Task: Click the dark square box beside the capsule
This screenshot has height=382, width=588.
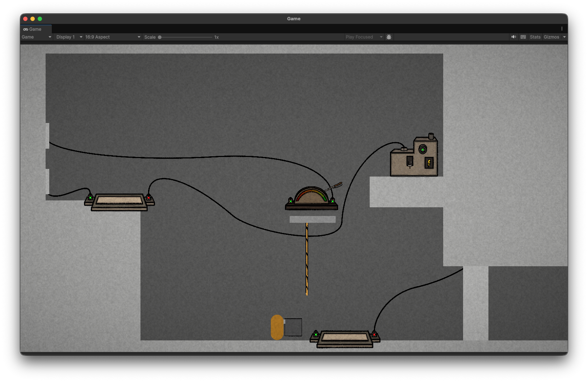Action: 293,327
